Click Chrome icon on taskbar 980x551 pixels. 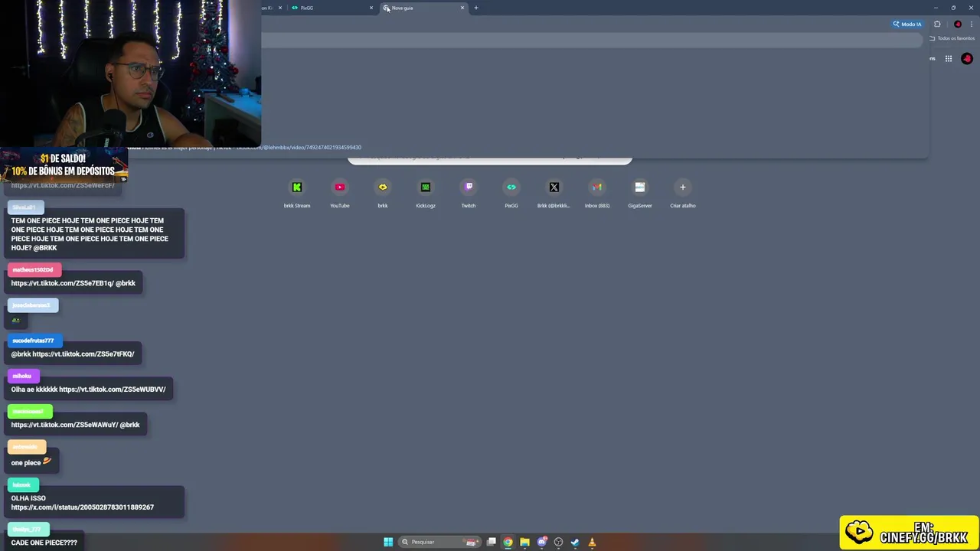pyautogui.click(x=508, y=542)
